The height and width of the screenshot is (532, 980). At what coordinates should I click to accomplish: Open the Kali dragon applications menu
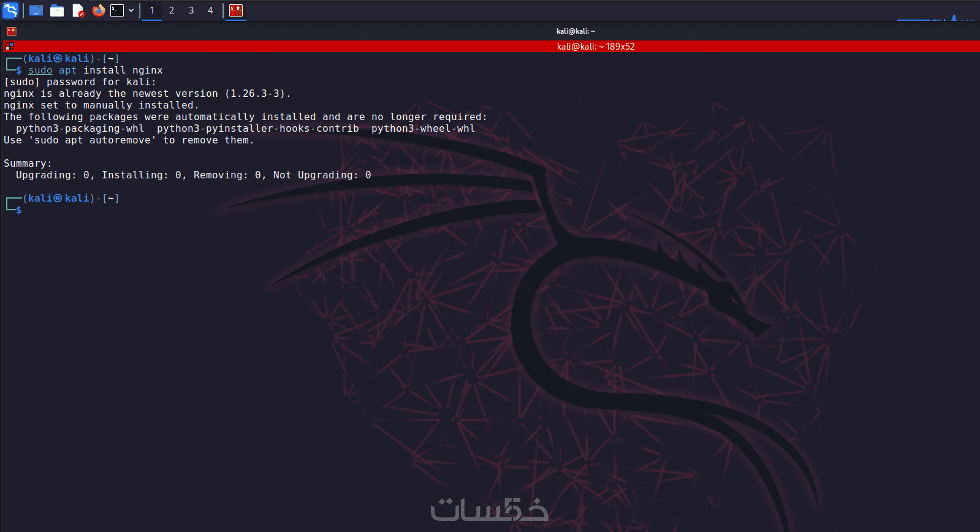tap(10, 10)
